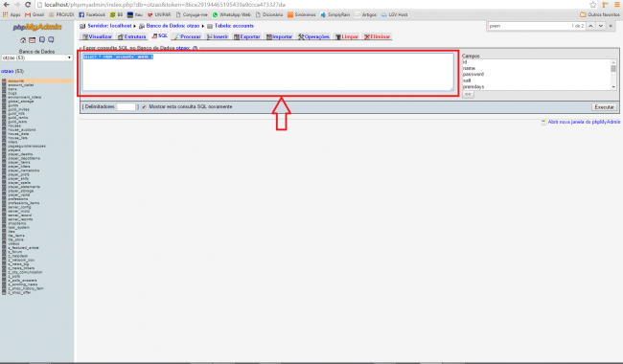Open z_featured_article table in sidebar

(23, 248)
